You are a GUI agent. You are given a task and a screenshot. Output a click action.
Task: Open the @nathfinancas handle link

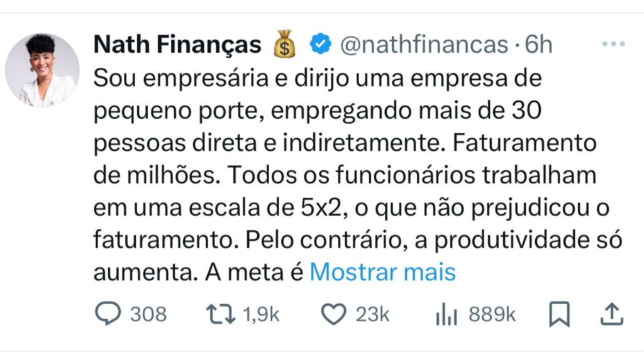point(424,45)
